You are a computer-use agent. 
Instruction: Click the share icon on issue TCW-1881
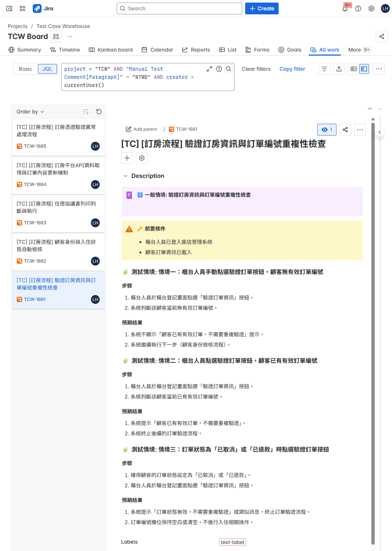345,129
